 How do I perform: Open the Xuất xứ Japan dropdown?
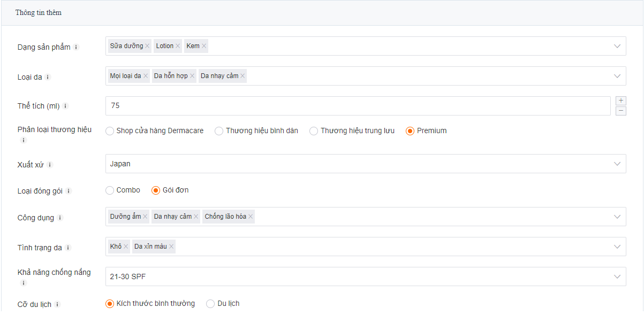coord(617,164)
